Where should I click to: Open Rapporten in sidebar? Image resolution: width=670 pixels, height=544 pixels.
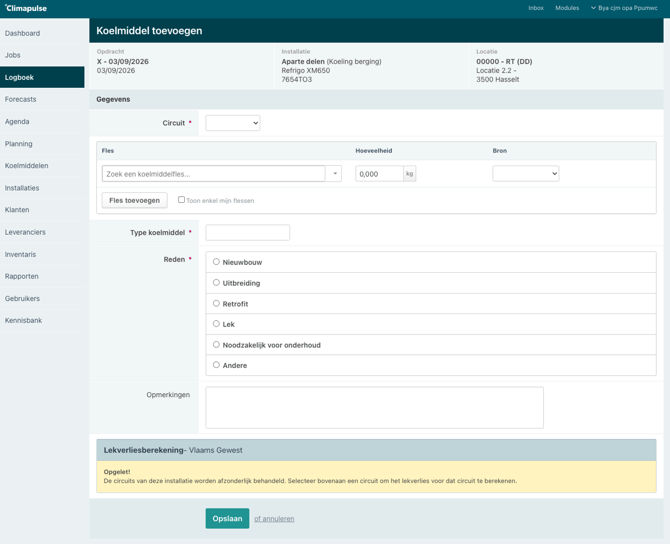tap(42, 276)
